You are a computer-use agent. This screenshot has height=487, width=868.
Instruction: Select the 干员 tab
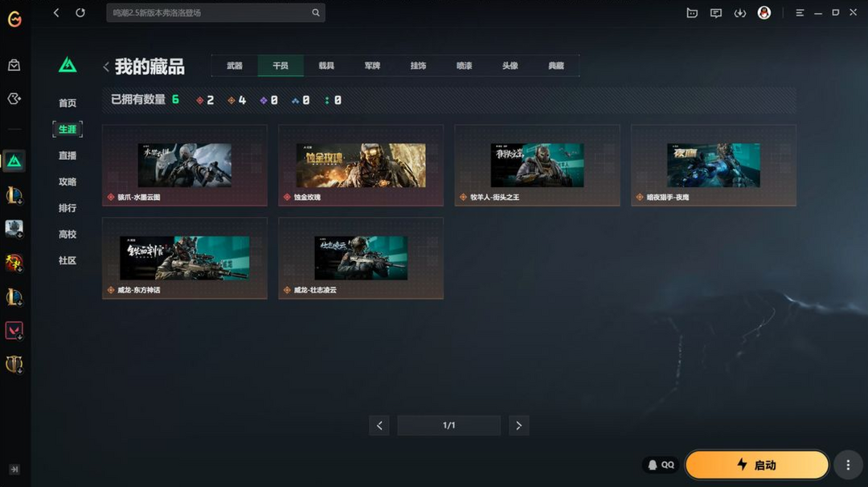point(280,66)
